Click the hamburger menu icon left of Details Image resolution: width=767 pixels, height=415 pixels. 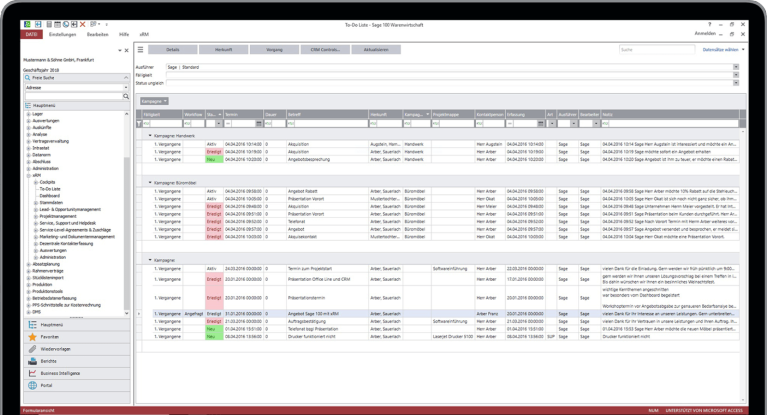click(141, 49)
